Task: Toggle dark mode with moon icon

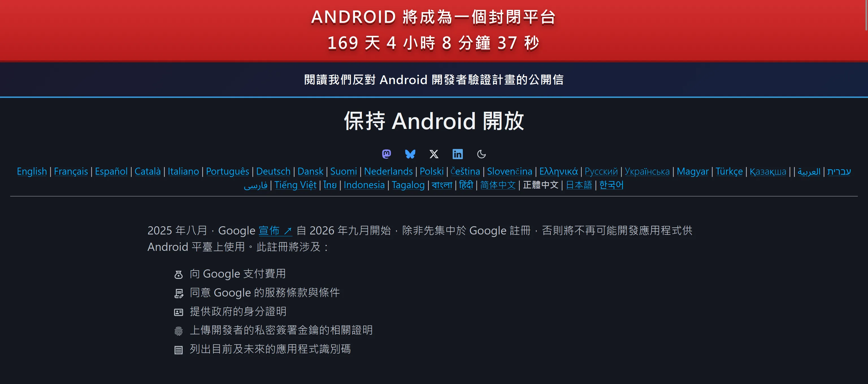Action: (x=481, y=154)
